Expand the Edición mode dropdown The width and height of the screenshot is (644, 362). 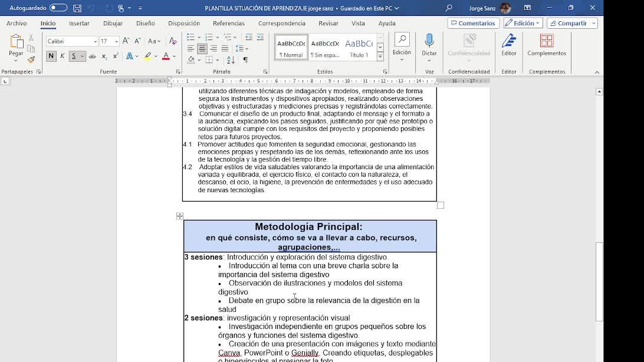click(523, 23)
